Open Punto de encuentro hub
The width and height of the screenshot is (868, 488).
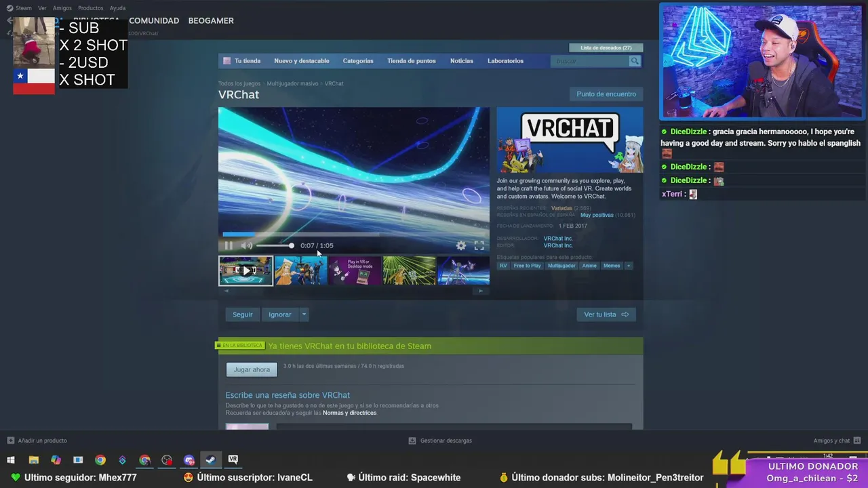(606, 94)
